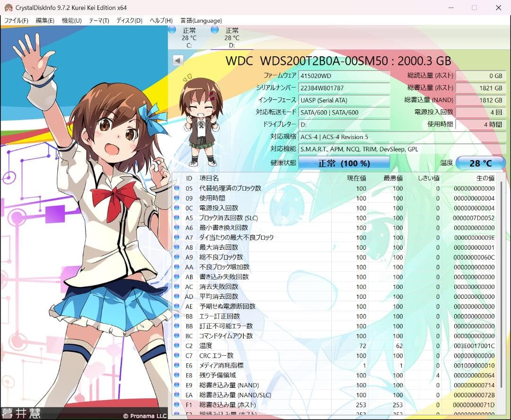This screenshot has height=420, width=511.
Task: Click the status icon of row 05
Action: pos(176,188)
